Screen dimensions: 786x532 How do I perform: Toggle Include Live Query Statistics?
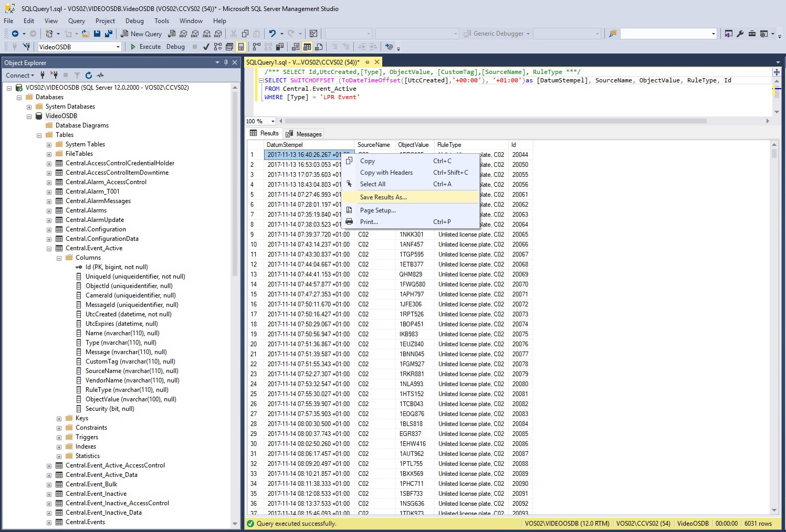tap(268, 47)
